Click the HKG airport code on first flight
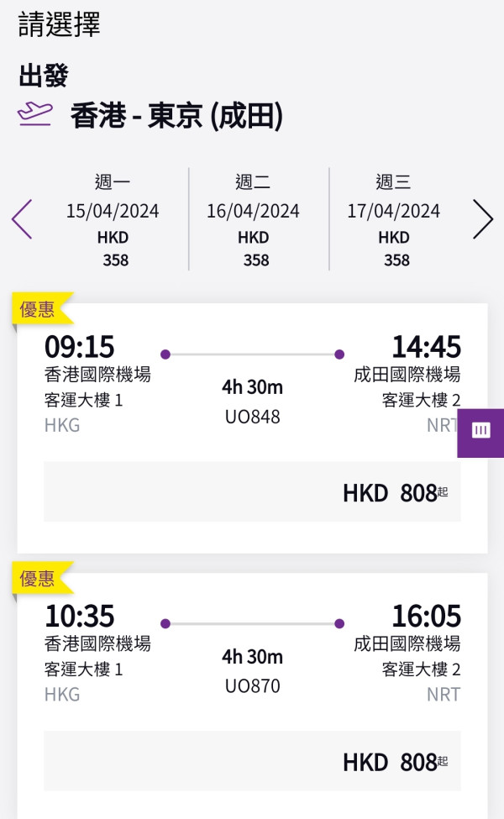Screen dimensions: 504x819 pos(62,426)
